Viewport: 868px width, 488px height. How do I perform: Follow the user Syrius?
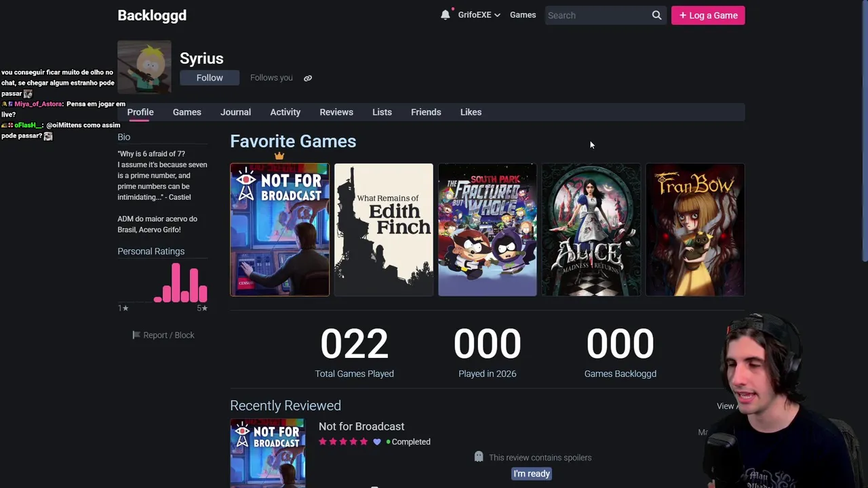click(210, 78)
